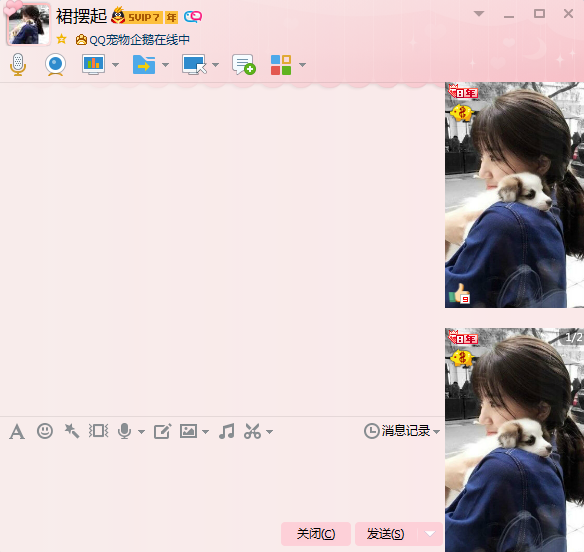Image resolution: width=584 pixels, height=552 pixels.
Task: Click the gold fish coin icon on lower photo
Action: (x=461, y=359)
